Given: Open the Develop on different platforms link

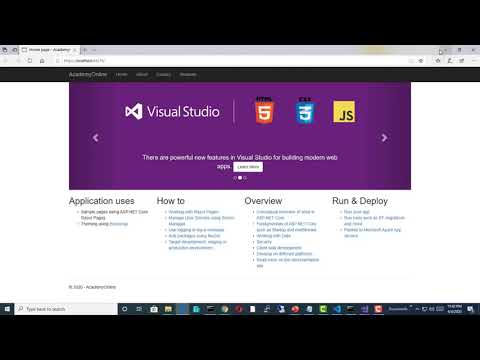Looking at the screenshot, I should pos(284,254).
